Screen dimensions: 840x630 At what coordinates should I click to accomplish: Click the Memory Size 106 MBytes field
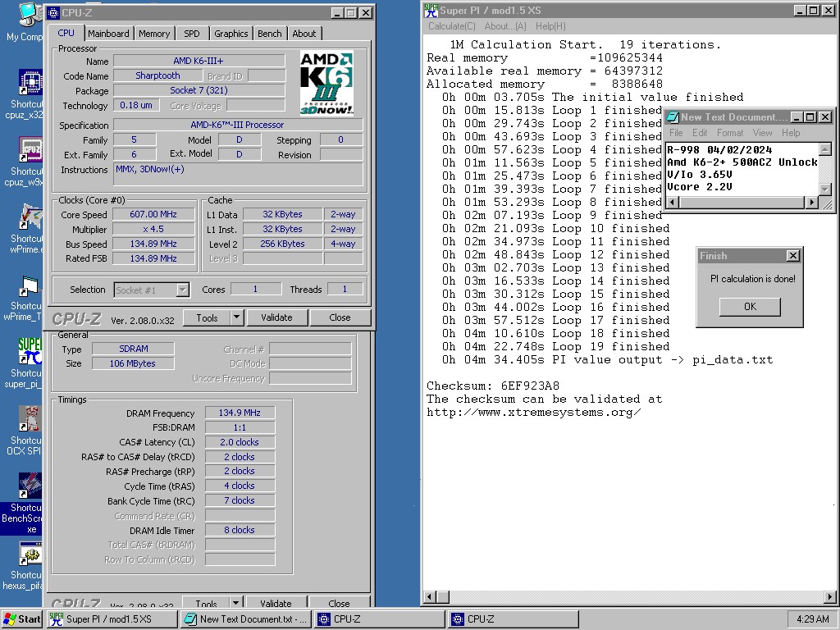[x=133, y=363]
